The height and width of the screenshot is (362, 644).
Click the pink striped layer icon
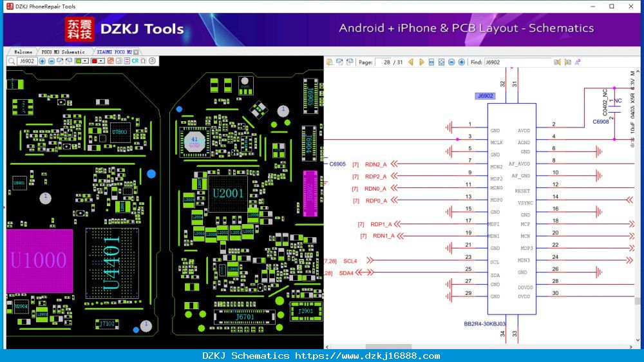tap(127, 61)
